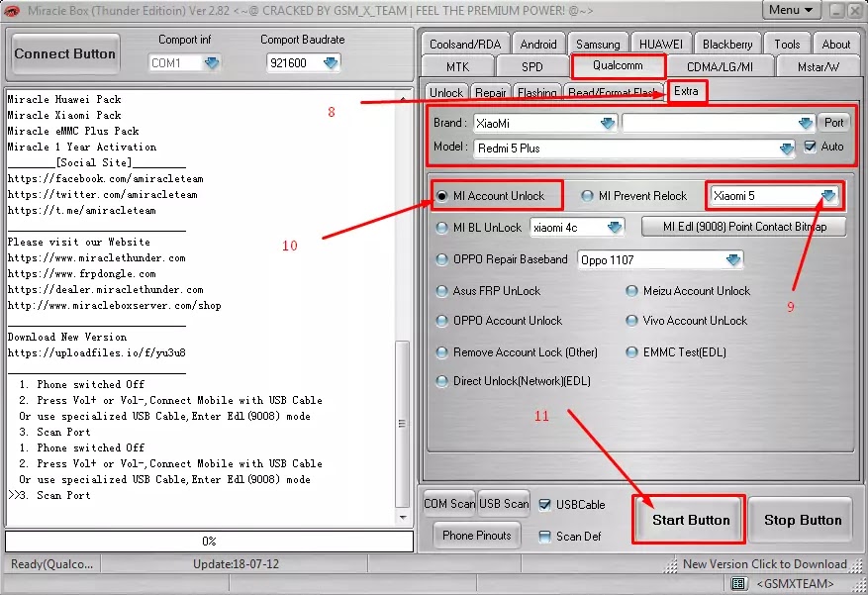Click the Stop Button
Viewport: 868px width, 595px height.
coord(803,520)
